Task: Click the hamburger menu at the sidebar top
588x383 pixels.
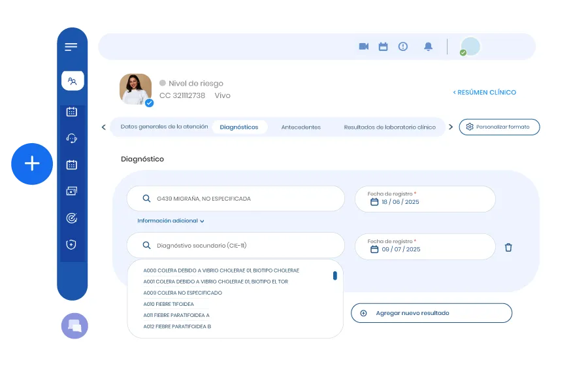Action: tap(70, 46)
